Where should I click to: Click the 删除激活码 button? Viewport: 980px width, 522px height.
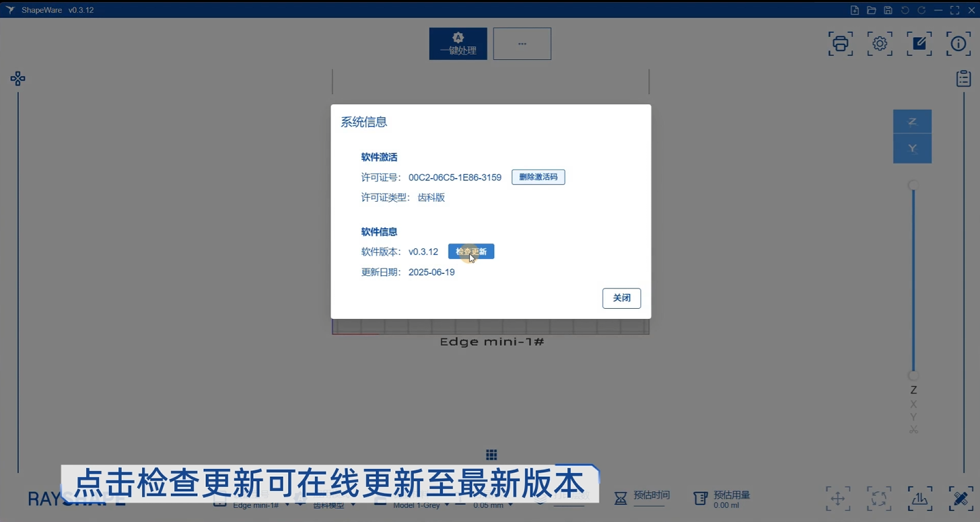(538, 178)
